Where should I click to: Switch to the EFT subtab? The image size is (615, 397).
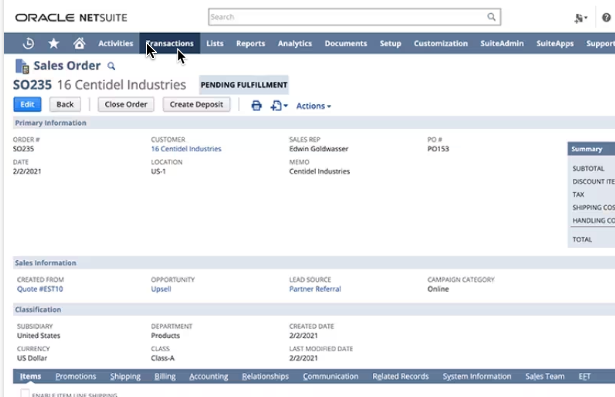(584, 376)
